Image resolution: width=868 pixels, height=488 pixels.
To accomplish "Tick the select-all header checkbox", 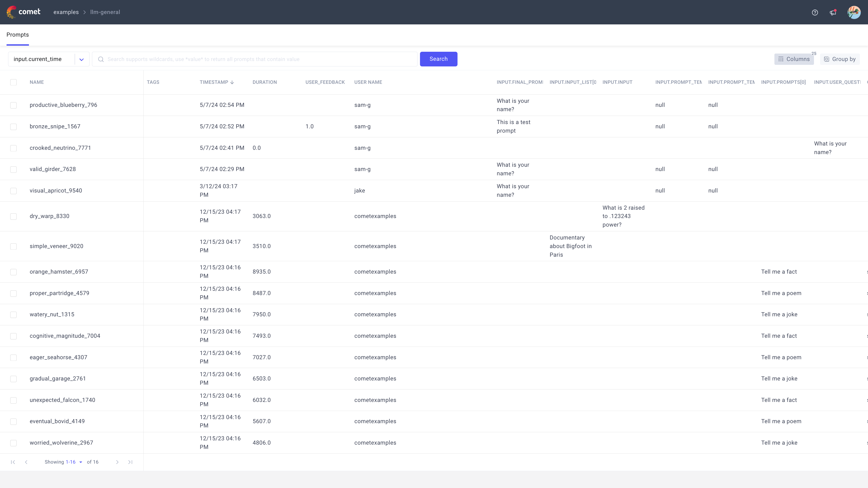I will [14, 82].
